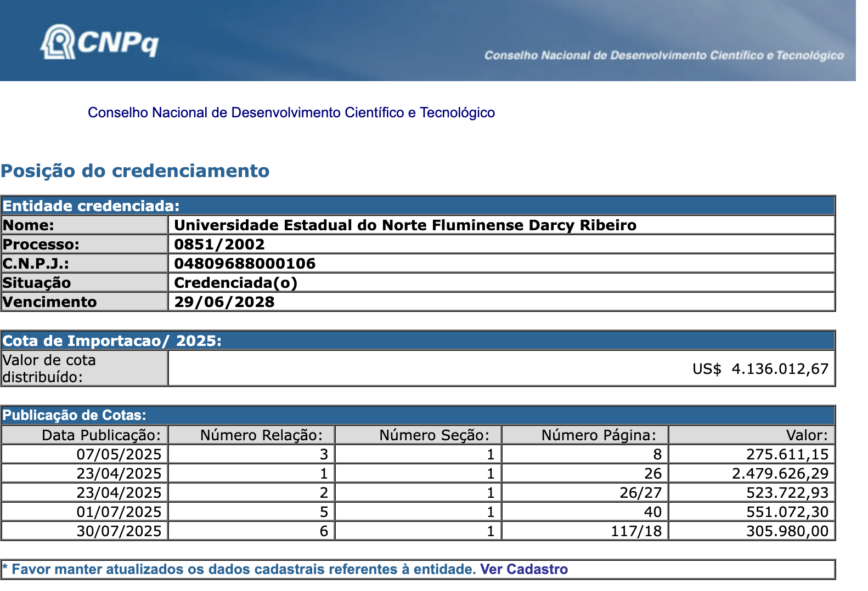The height and width of the screenshot is (591, 868).
Task: Click the Valor column header
Action: pos(806,435)
